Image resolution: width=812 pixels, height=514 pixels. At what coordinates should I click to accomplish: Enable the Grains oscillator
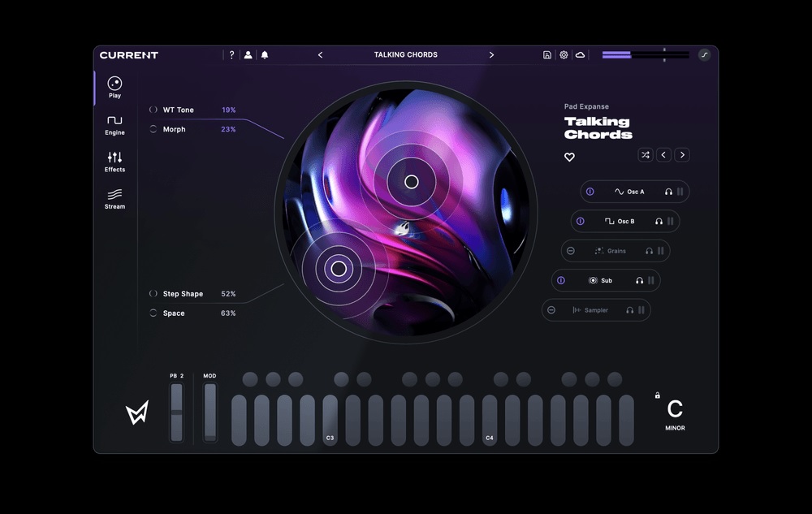570,251
